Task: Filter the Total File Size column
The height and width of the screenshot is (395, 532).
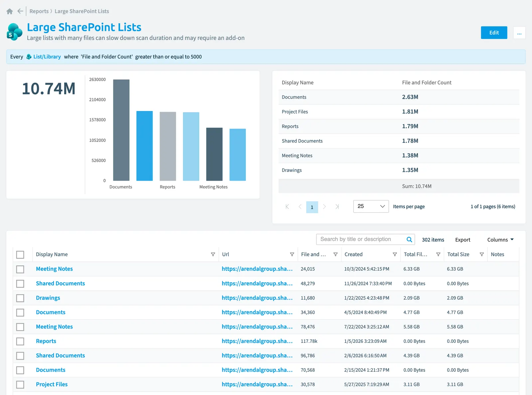Action: coord(438,254)
